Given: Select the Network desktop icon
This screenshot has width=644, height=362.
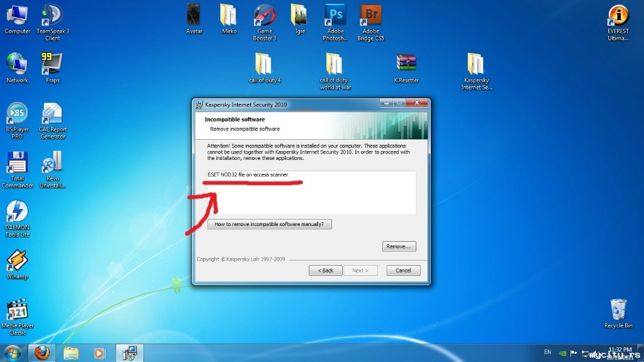Looking at the screenshot, I should pyautogui.click(x=17, y=68).
